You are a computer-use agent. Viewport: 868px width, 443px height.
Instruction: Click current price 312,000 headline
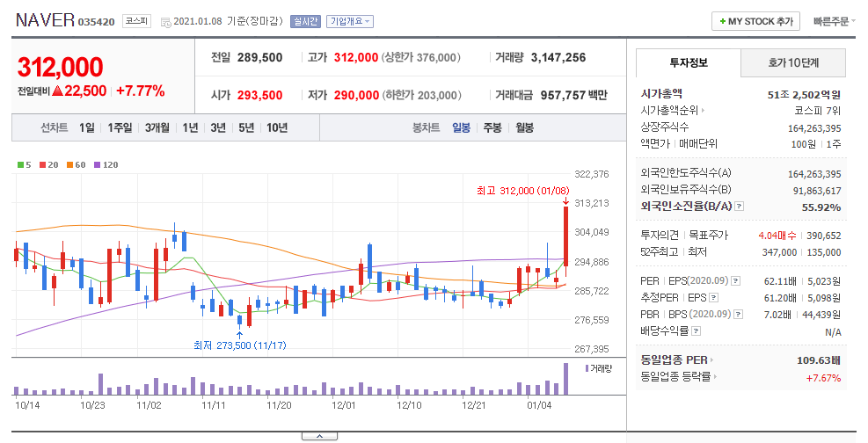[x=60, y=68]
